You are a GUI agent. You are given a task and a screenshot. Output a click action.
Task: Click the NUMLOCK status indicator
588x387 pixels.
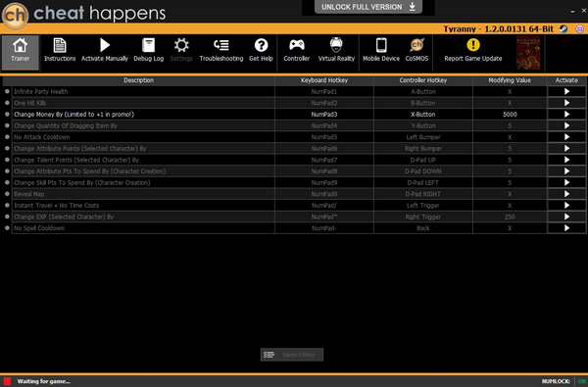click(563, 381)
